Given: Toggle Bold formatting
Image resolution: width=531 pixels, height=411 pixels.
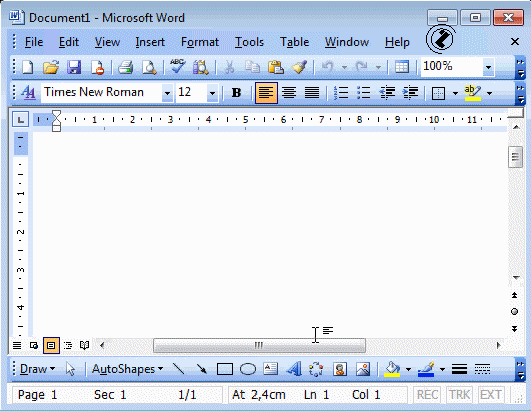Looking at the screenshot, I should point(236,92).
